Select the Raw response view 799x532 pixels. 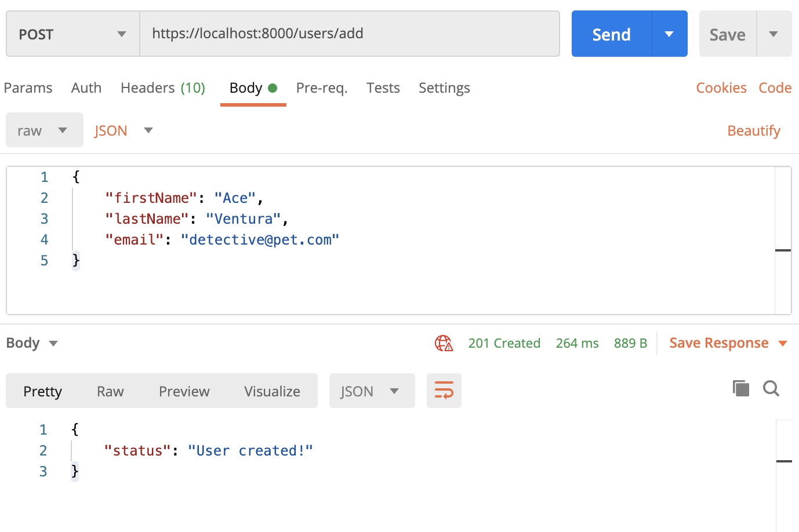(110, 391)
